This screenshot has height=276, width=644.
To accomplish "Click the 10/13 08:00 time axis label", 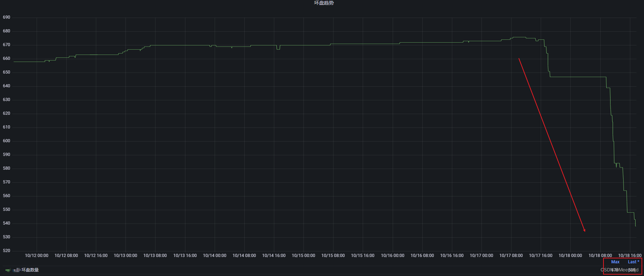I will (155, 256).
